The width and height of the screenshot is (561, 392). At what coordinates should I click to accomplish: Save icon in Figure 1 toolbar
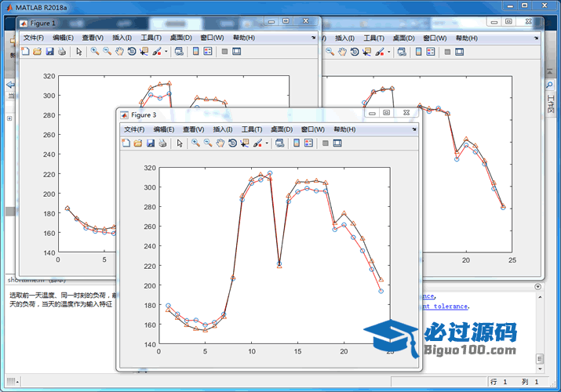point(49,52)
